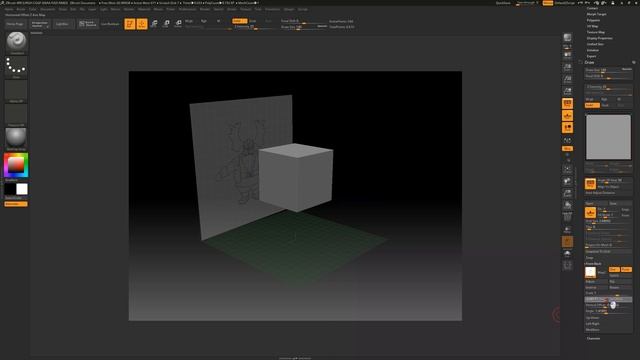Image resolution: width=640 pixels, height=360 pixels.
Task: Select the Move gizmo tool
Action: 154,24
